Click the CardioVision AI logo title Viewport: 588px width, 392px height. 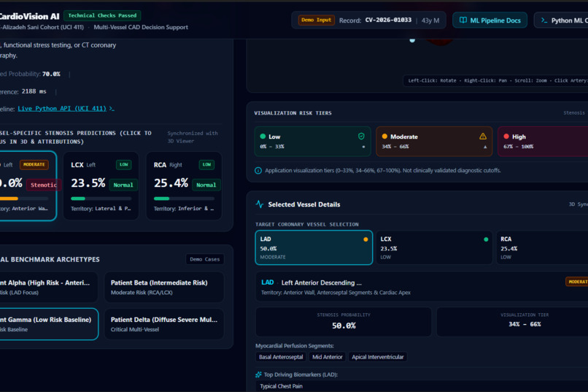pyautogui.click(x=29, y=16)
